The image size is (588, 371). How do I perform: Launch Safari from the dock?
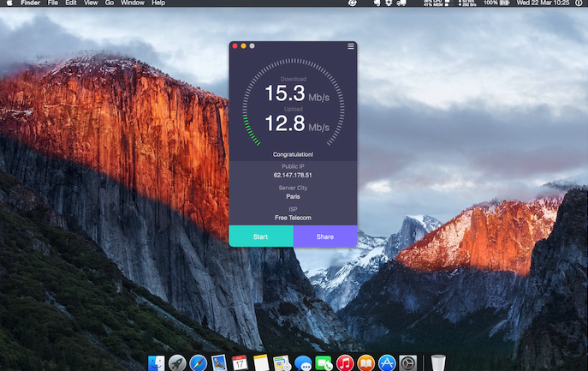click(x=199, y=362)
